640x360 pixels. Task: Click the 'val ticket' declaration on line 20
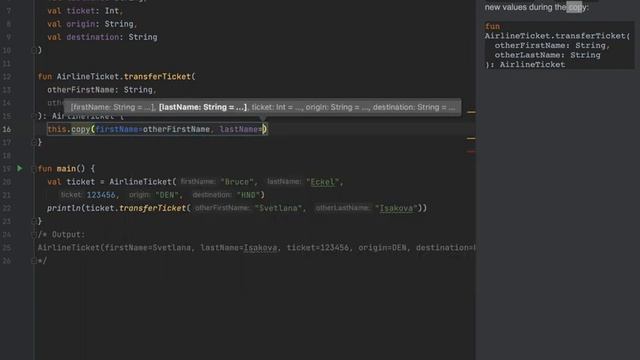click(x=71, y=182)
